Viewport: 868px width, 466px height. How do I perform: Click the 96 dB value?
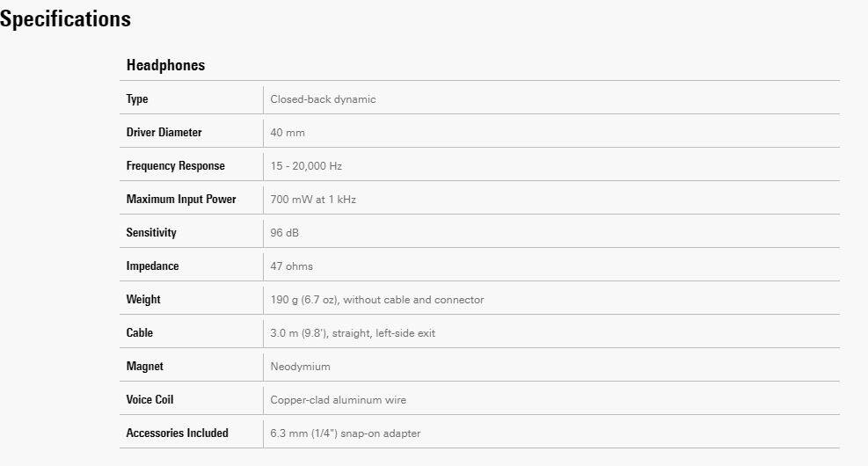[x=285, y=233]
